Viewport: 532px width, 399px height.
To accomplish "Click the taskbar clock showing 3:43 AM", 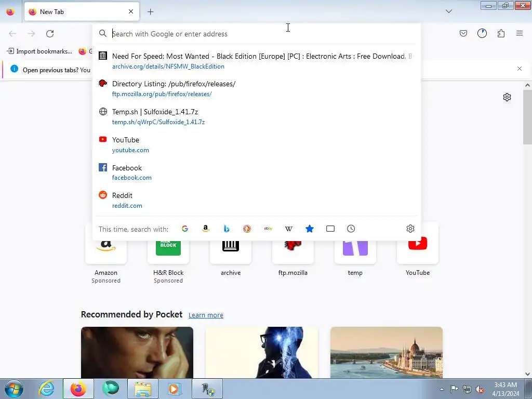I will click(x=506, y=389).
